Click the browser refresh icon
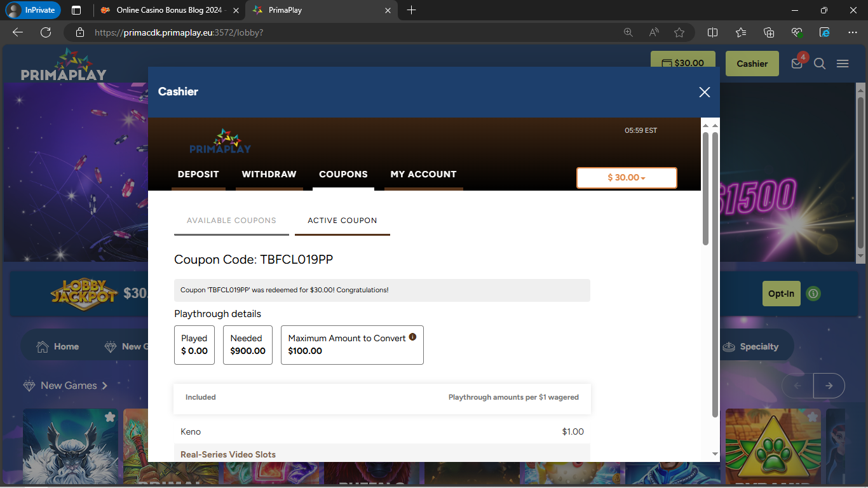The image size is (868, 488). (46, 32)
